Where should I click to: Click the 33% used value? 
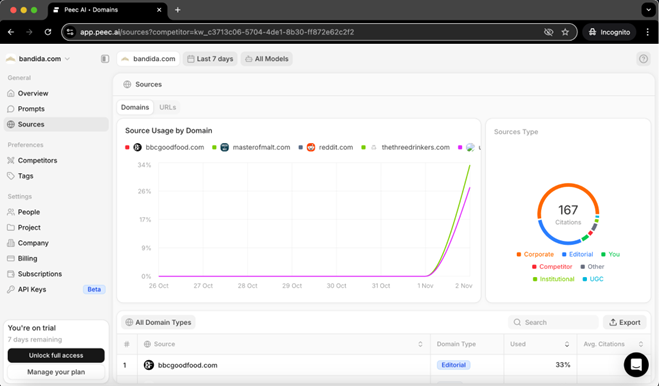click(563, 365)
